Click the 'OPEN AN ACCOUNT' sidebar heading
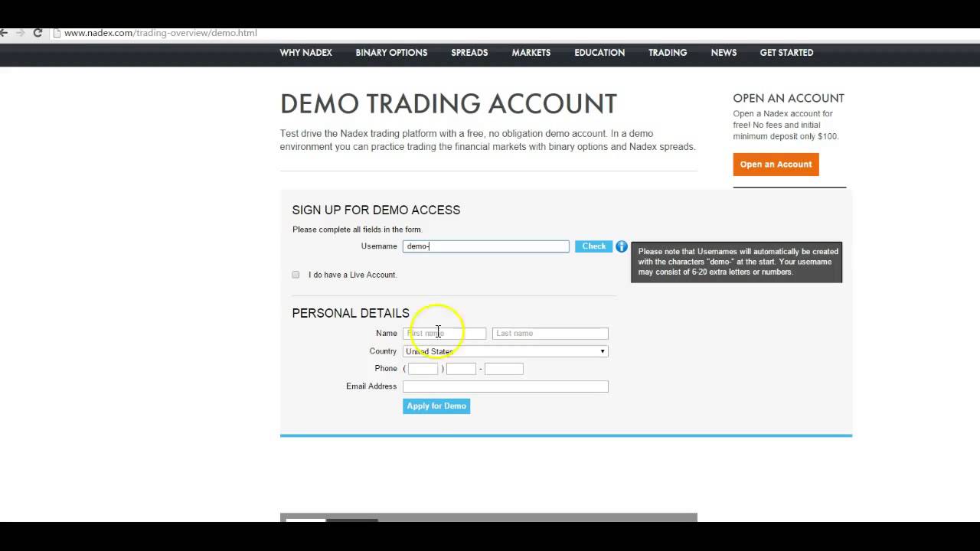This screenshot has height=551, width=980. (789, 98)
